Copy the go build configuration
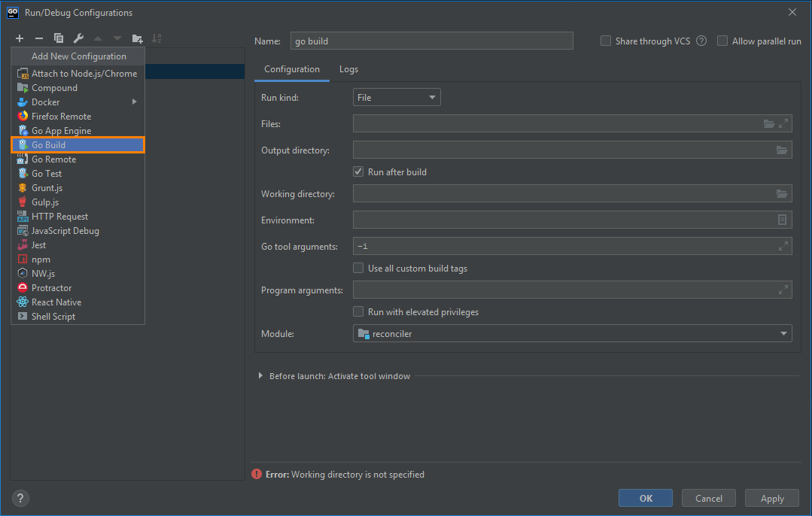Viewport: 812px width, 516px height. point(59,38)
